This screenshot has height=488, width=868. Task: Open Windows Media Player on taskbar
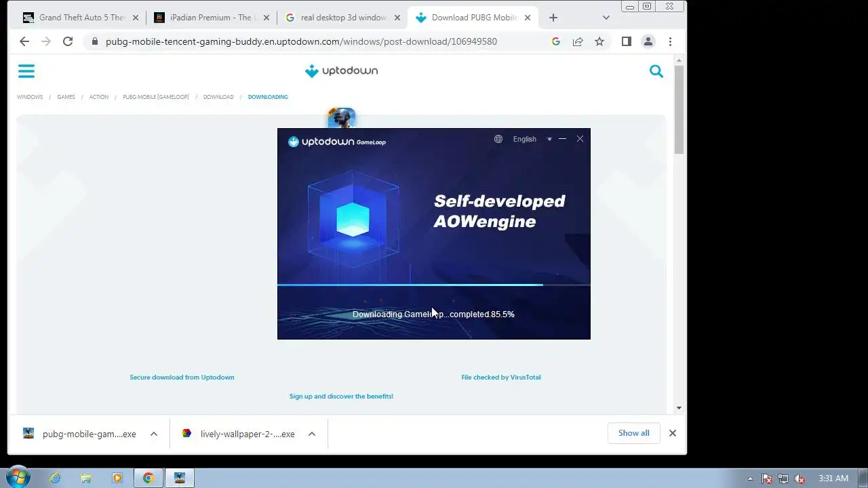click(117, 478)
